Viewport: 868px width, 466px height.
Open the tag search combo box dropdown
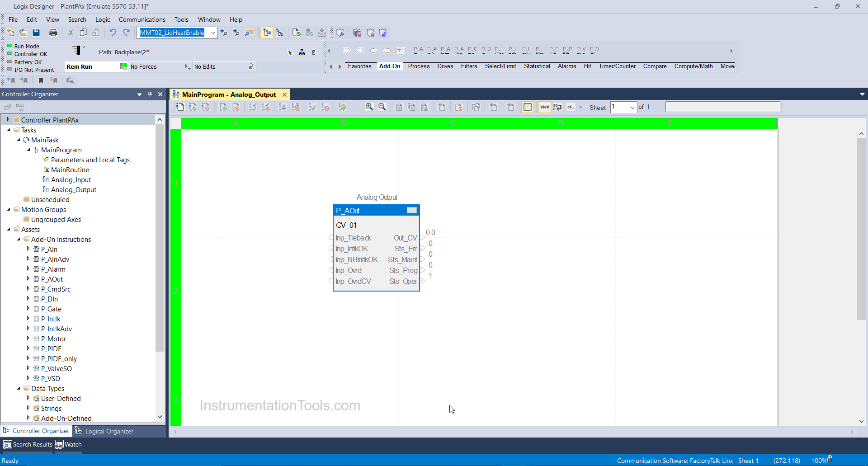(213, 33)
